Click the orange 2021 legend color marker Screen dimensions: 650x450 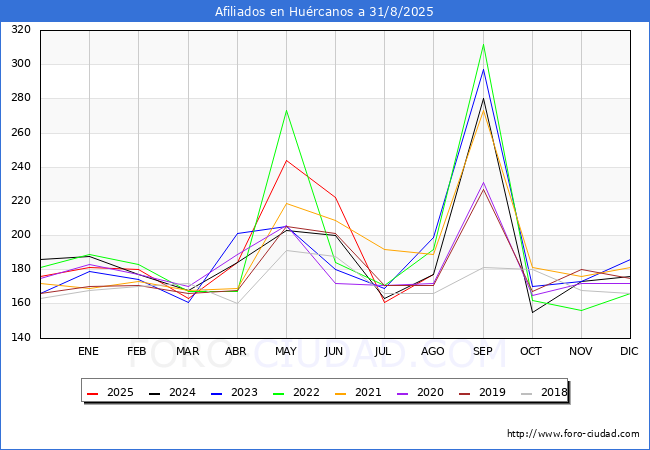pyautogui.click(x=340, y=393)
